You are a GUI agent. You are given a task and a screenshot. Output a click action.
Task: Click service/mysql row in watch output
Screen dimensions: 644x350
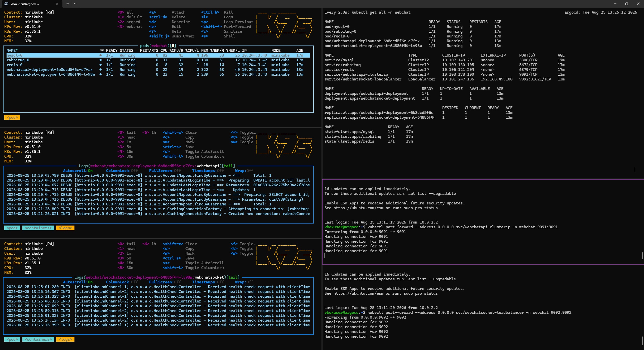(444, 60)
